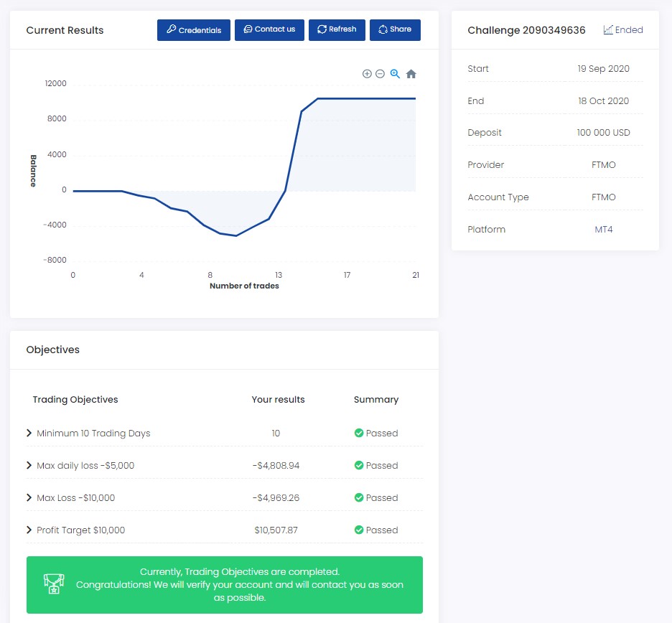
Task: Click the Challenge 2090349636 heading
Action: pos(526,30)
